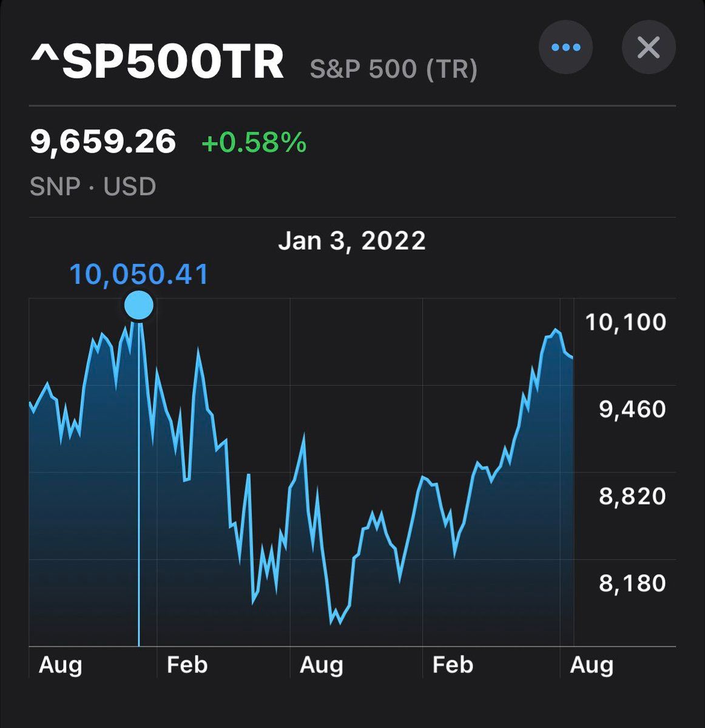This screenshot has width=705, height=728.
Task: Click the chart's lowest trough point
Action: tap(332, 622)
